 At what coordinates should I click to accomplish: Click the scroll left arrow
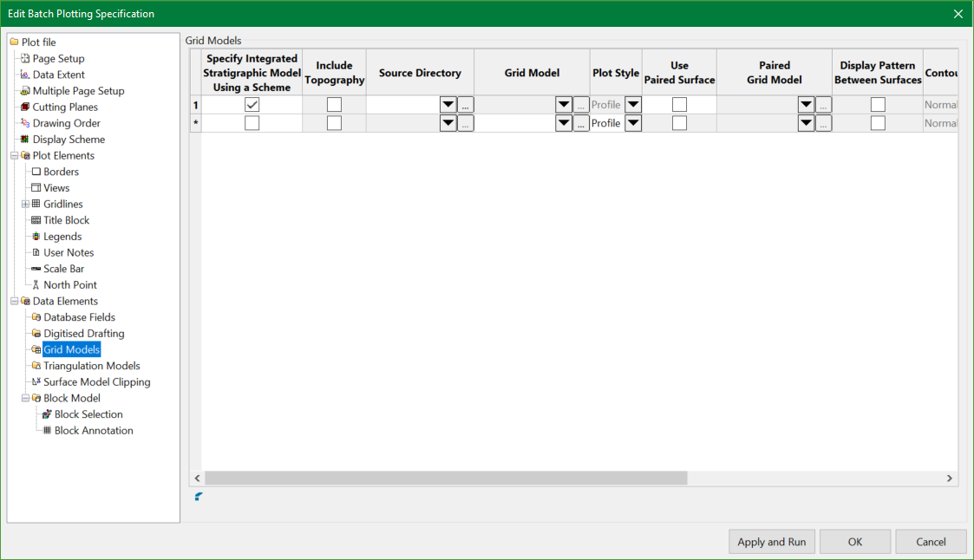coord(198,478)
